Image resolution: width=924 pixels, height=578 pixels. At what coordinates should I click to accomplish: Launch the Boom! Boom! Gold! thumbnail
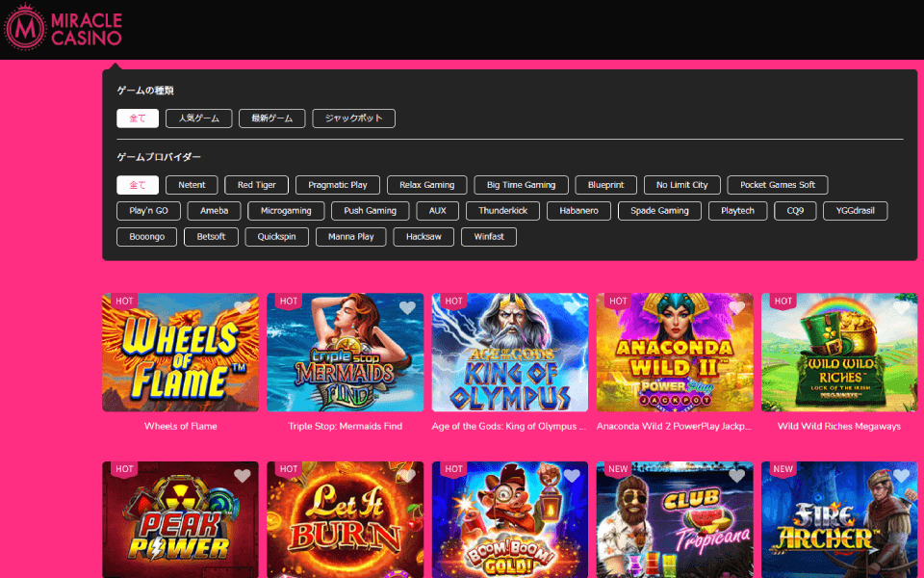[510, 519]
